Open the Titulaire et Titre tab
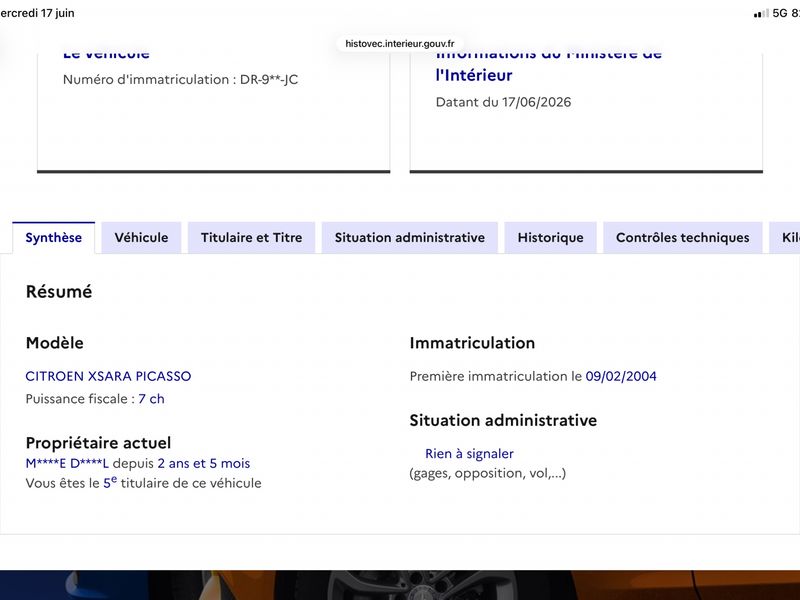Image resolution: width=800 pixels, height=600 pixels. tap(252, 238)
